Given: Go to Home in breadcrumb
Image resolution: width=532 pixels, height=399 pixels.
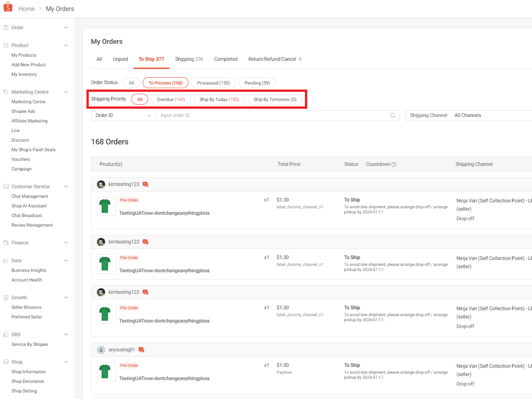Looking at the screenshot, I should coord(27,9).
